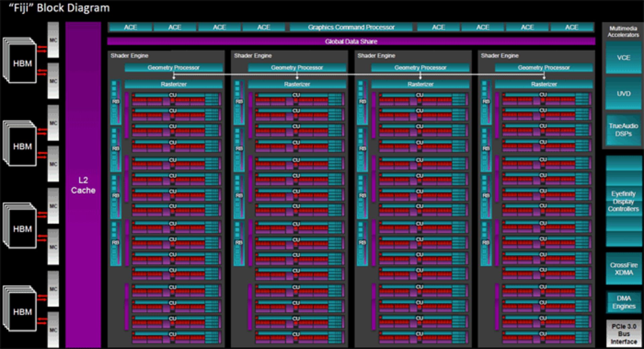Click the third Shader Engine label from left
Viewport: 644px width, 349px height.
point(376,56)
